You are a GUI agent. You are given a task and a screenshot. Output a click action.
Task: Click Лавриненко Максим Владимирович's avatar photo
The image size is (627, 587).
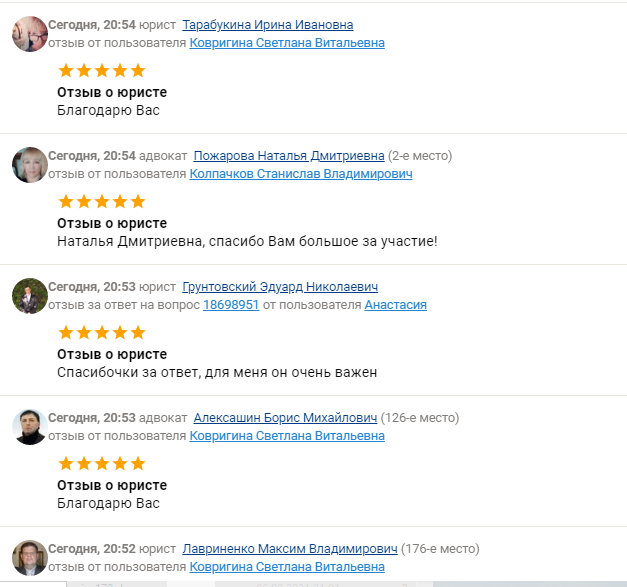pyautogui.click(x=29, y=558)
